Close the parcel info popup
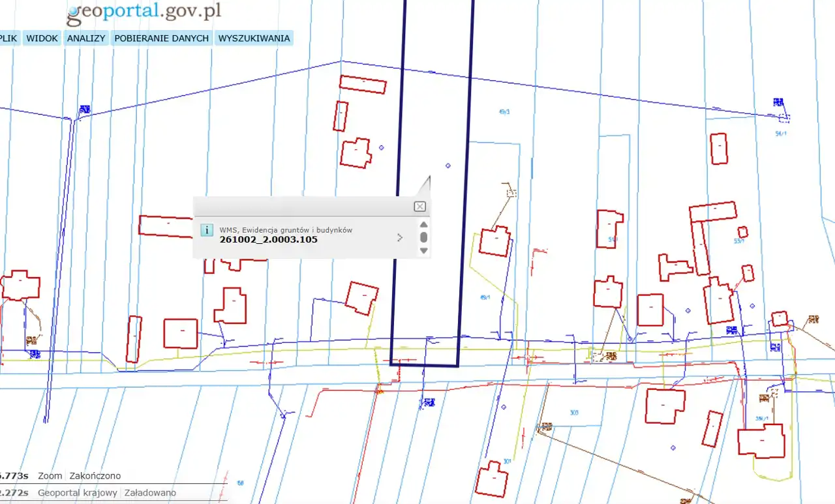This screenshot has height=504, width=835. coord(420,206)
